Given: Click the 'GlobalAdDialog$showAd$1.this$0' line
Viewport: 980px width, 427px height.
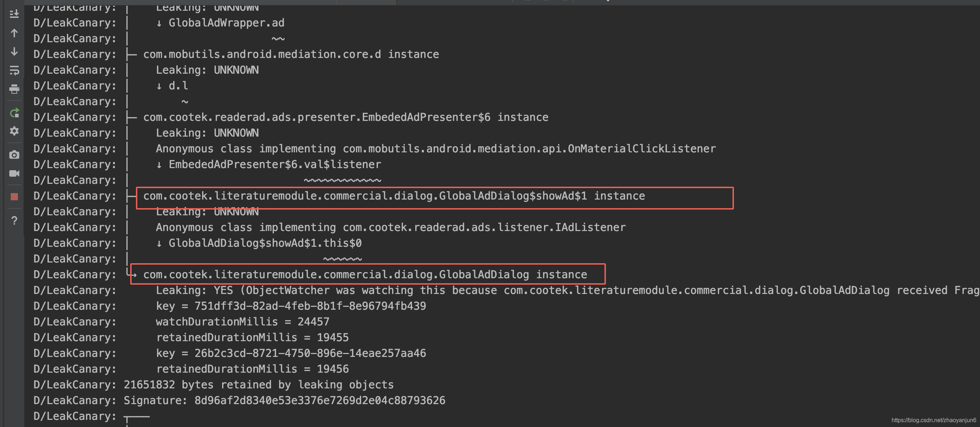Looking at the screenshot, I should (259, 243).
